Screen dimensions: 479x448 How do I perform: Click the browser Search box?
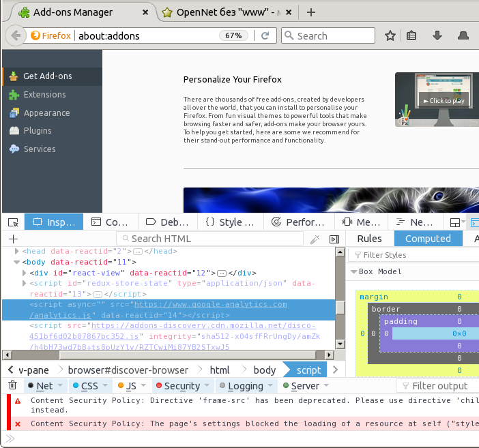[328, 35]
